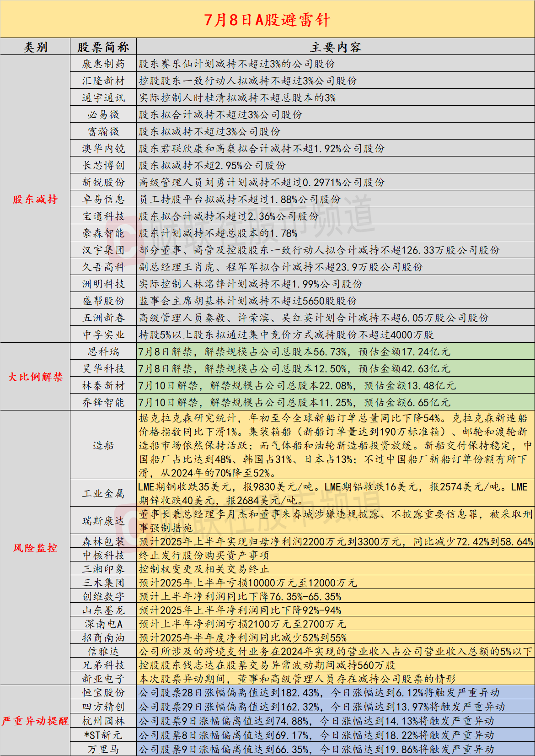Click the stock name 新锐股份
Screen dimensions: 535x756
(x=103, y=183)
